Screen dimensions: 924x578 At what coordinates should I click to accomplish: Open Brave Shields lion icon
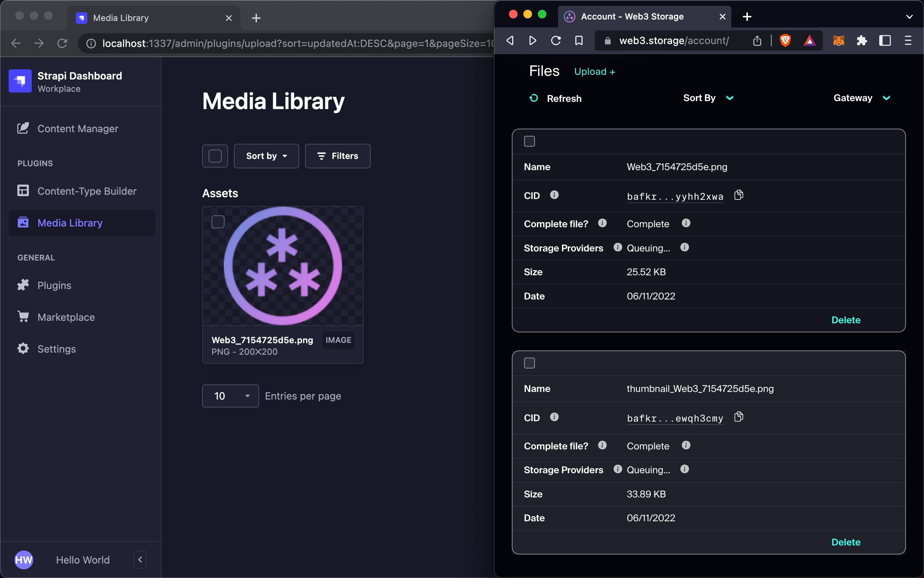point(785,40)
